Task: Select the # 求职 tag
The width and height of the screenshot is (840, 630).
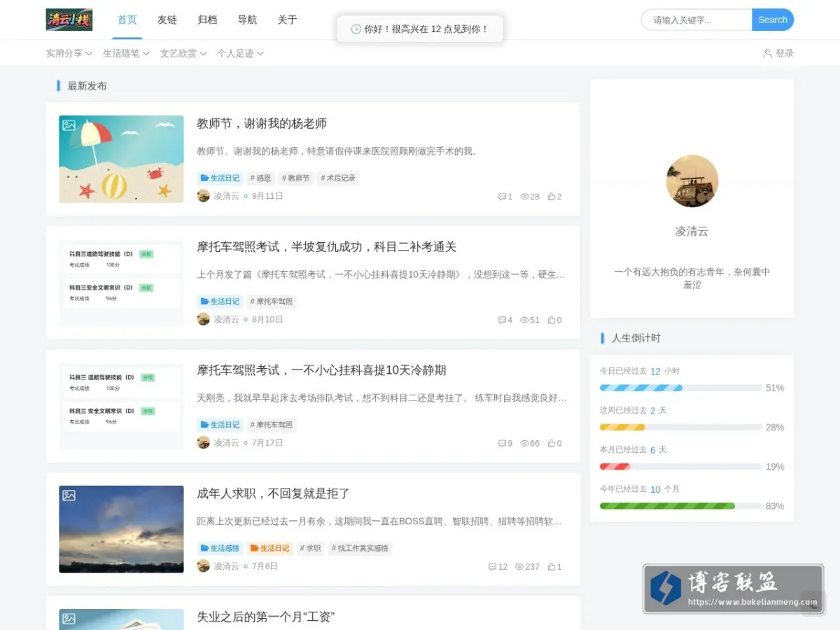Action: coord(310,548)
